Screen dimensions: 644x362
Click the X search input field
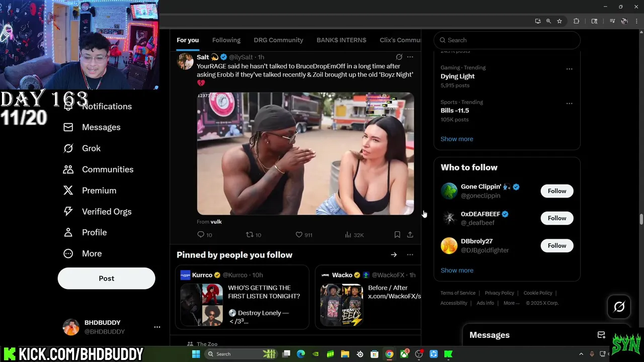coord(507,40)
